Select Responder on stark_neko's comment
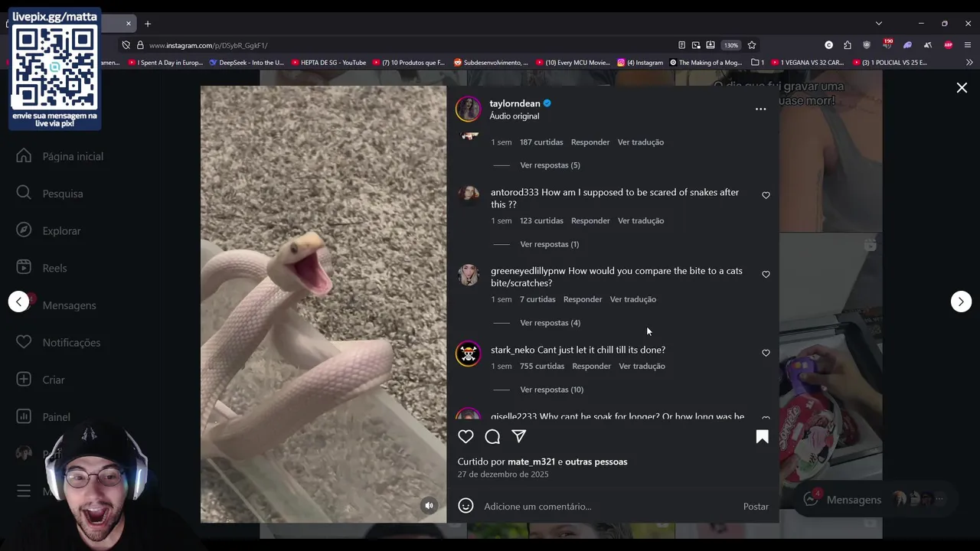The image size is (980, 551). (x=592, y=366)
